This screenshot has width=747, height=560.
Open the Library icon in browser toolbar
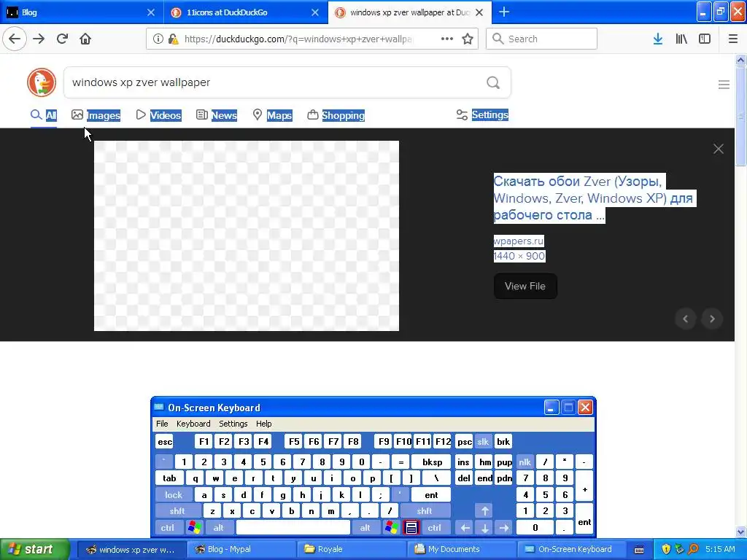tap(681, 39)
